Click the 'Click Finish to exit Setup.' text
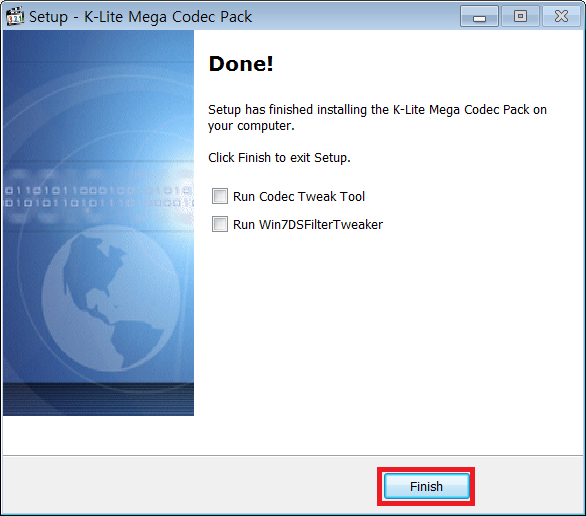The width and height of the screenshot is (586, 516). 279,158
